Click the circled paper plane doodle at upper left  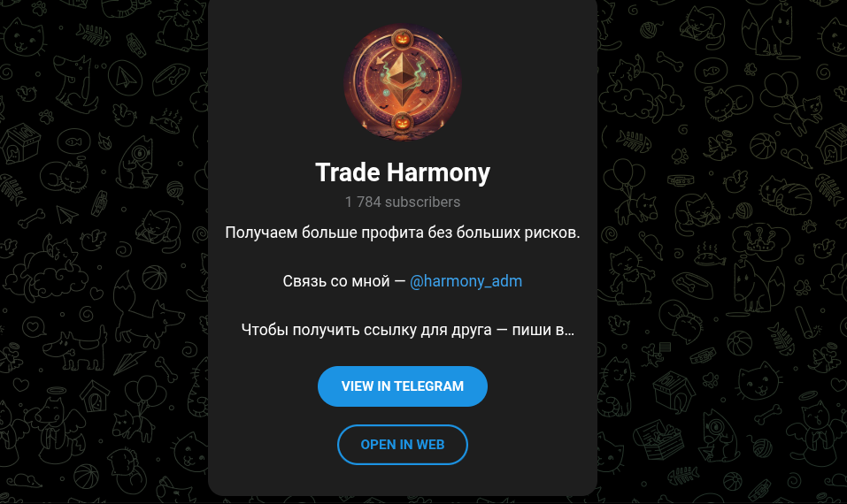125,79
